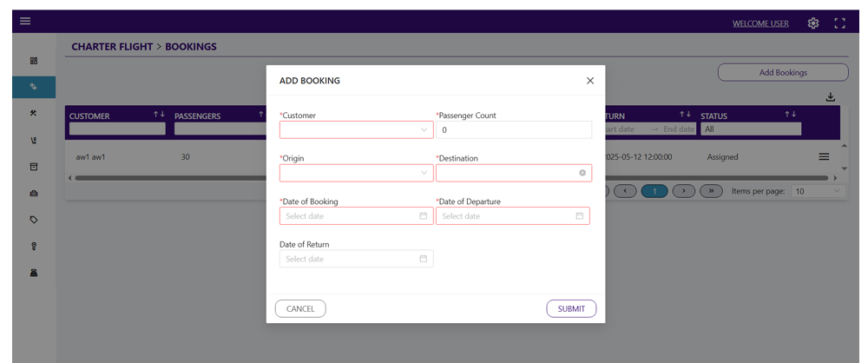Image resolution: width=868 pixels, height=363 pixels.
Task: Click the dashboard icon in sidebar
Action: [x=34, y=61]
